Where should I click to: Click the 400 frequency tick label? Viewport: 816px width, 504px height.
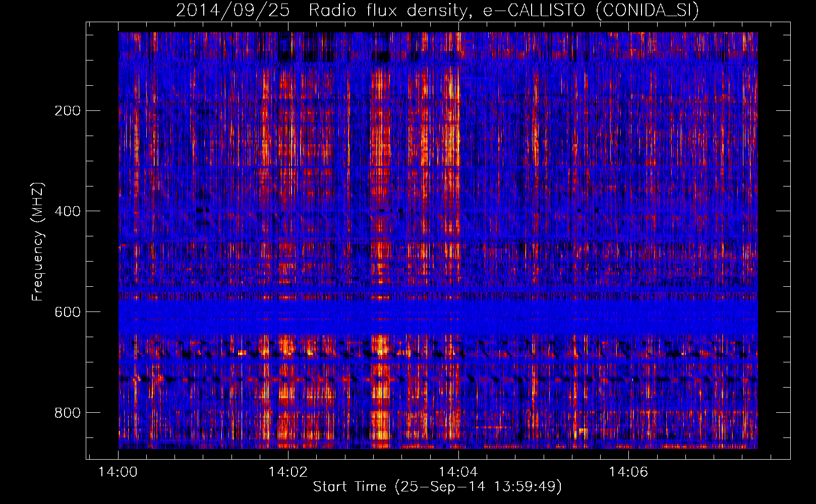tap(68, 211)
